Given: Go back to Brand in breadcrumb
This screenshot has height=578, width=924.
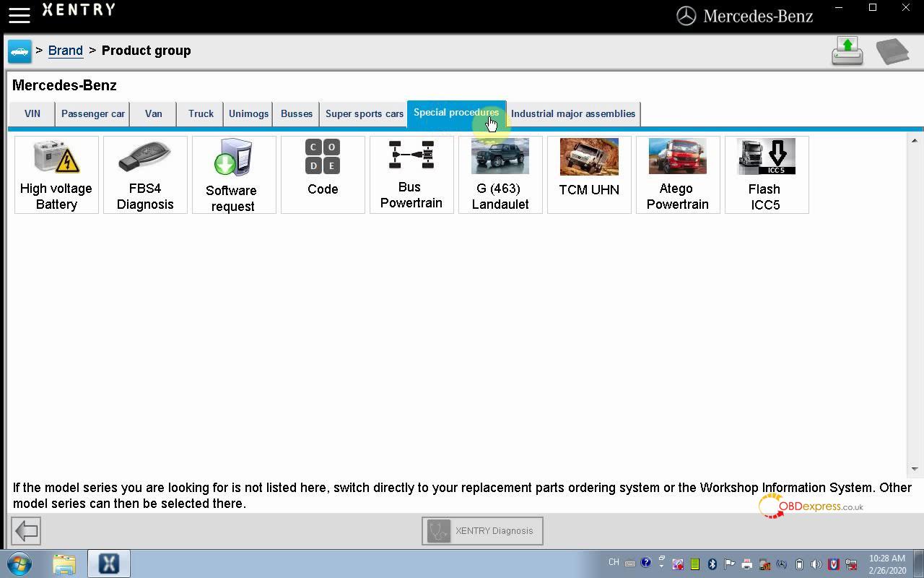Looking at the screenshot, I should click(66, 51).
